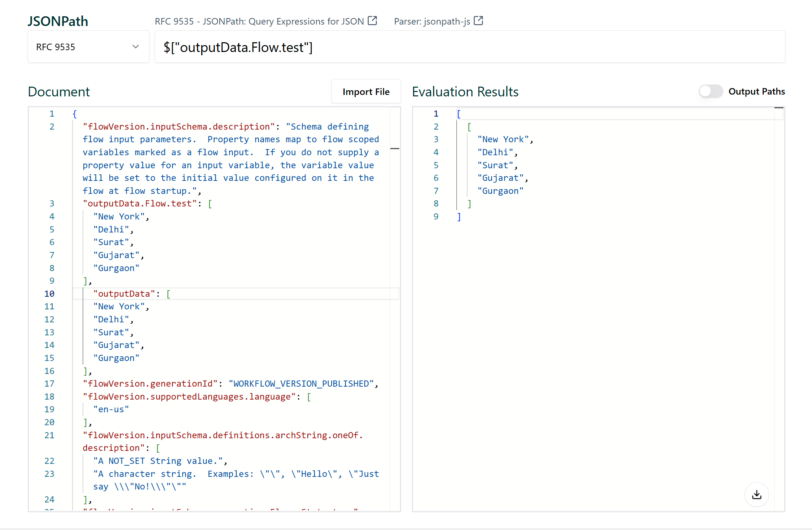
Task: Click the JSONPath expression input field
Action: click(469, 47)
